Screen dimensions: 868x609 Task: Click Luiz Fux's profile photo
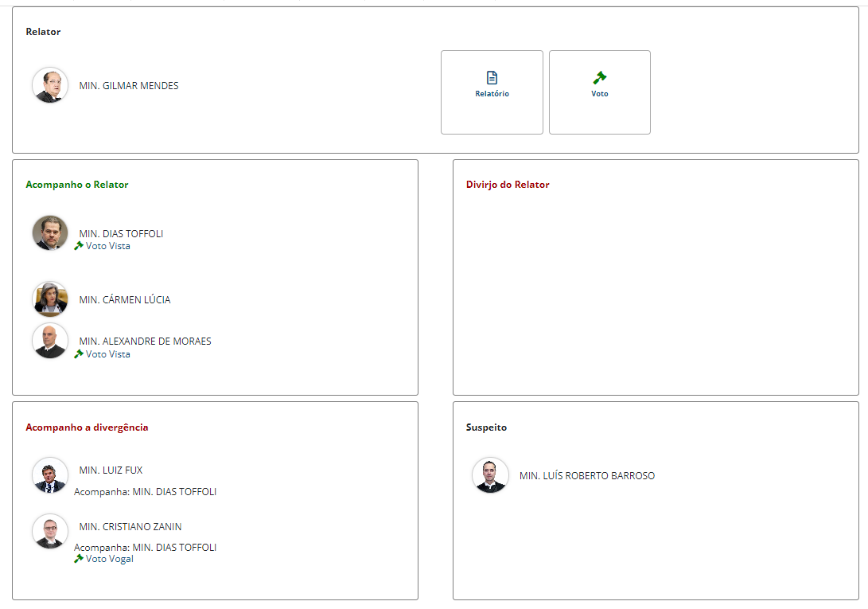(50, 475)
